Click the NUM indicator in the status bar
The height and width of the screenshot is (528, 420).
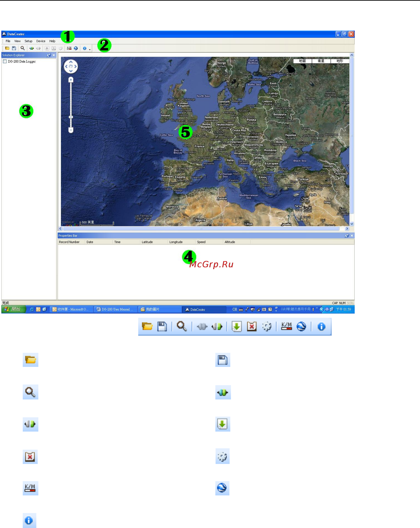[x=342, y=303]
